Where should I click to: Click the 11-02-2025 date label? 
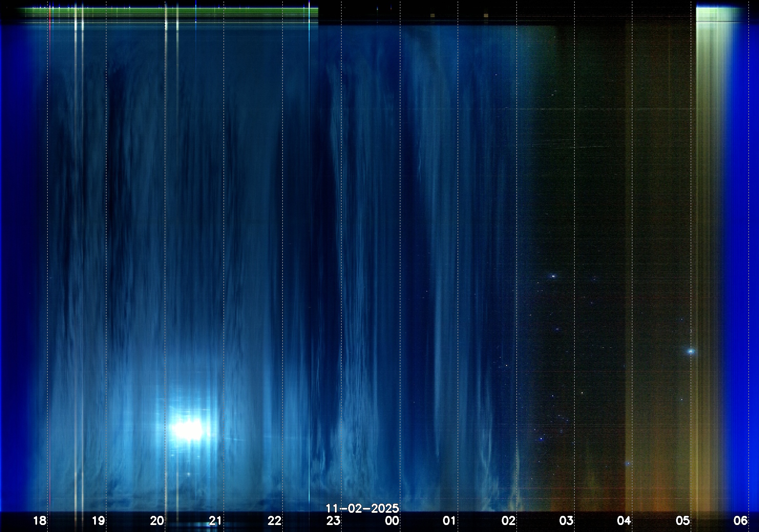point(362,508)
